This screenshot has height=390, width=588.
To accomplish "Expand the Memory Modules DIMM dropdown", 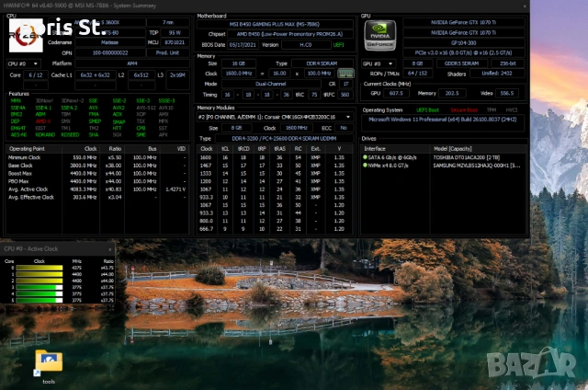I will [275, 117].
